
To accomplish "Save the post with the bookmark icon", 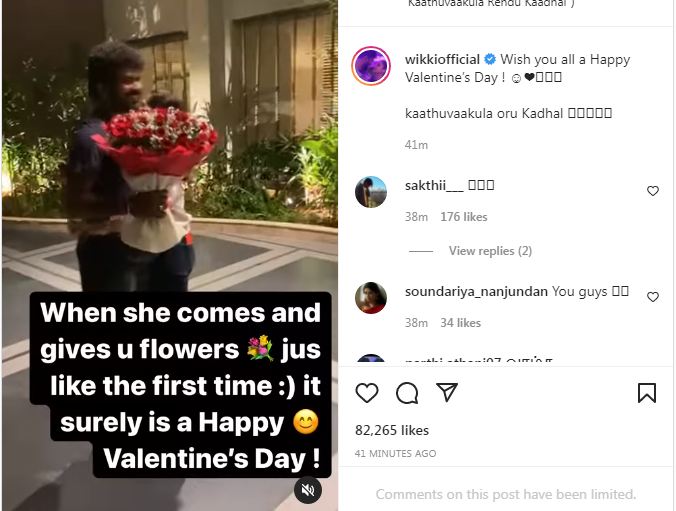I will tap(647, 392).
